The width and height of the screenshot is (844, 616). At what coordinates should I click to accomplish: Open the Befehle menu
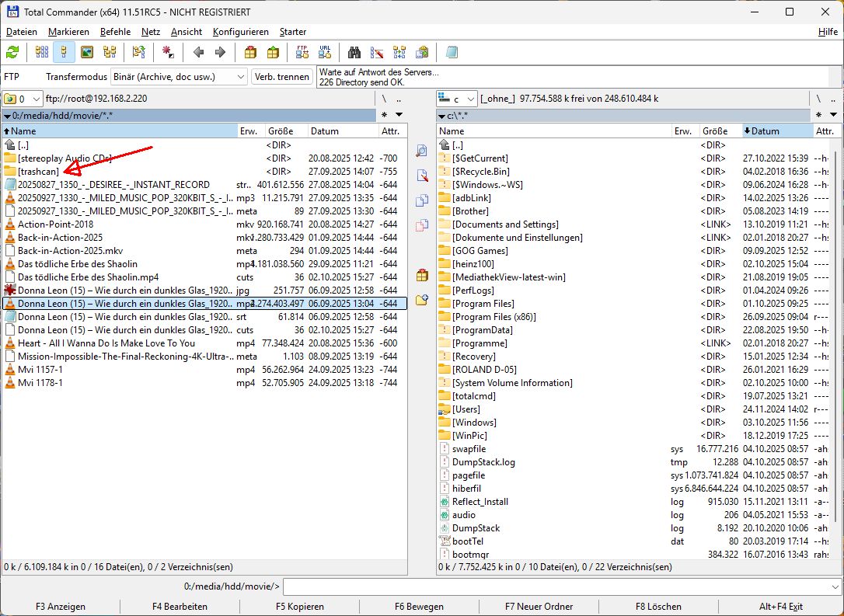tap(115, 32)
